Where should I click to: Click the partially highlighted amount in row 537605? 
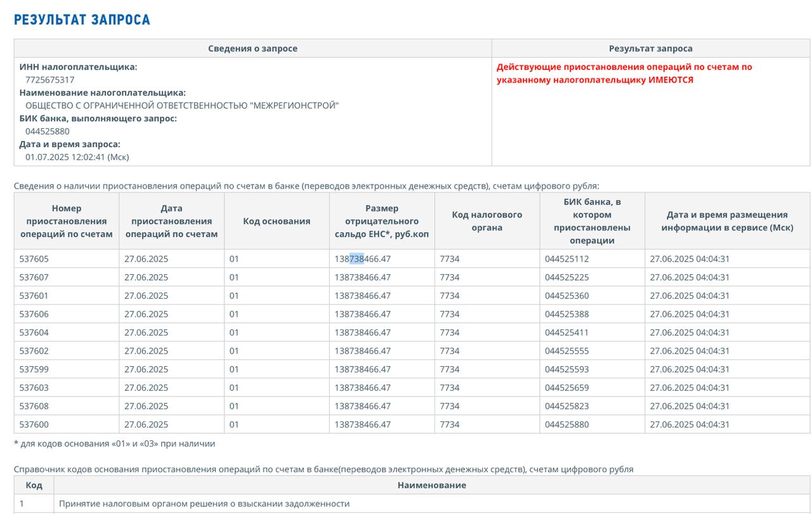pos(362,259)
